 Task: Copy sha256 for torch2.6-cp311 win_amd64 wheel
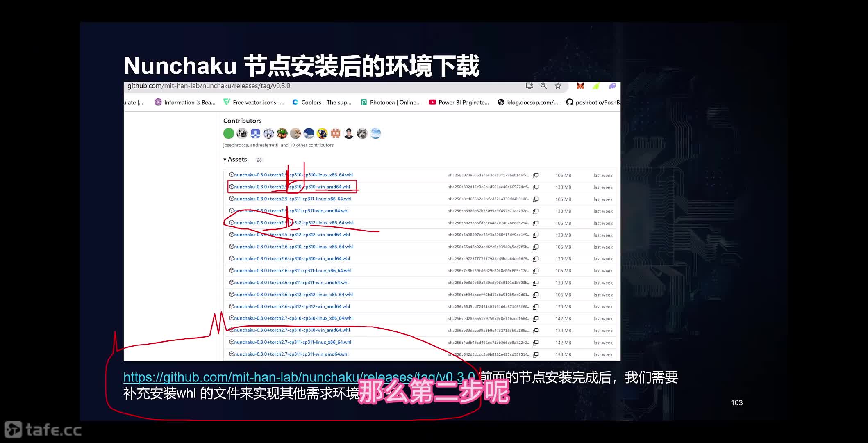(x=535, y=283)
